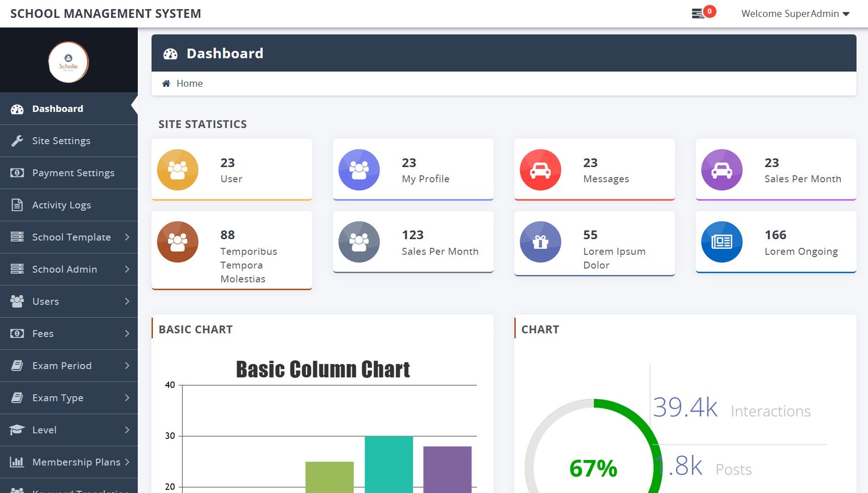Click the School Admin server icon
Image resolution: width=868 pixels, height=493 pixels.
tap(17, 269)
